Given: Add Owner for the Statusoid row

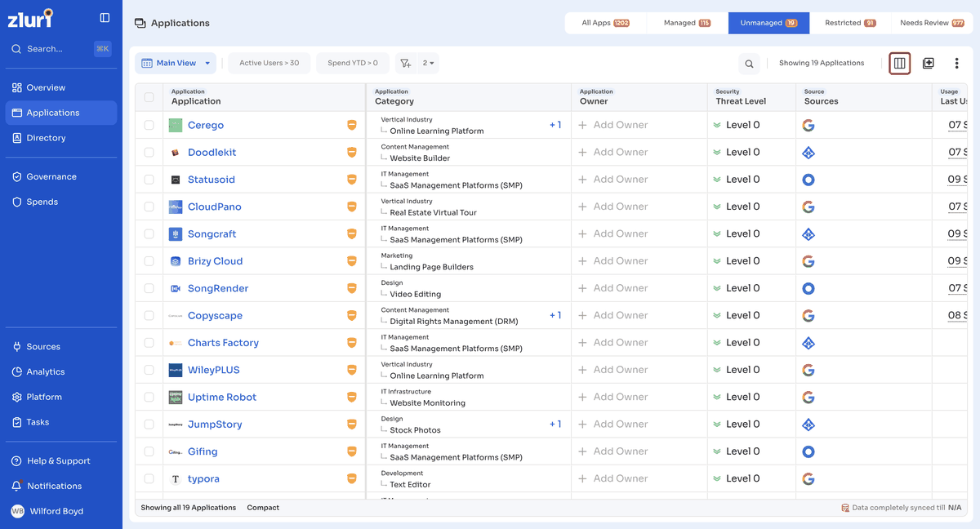Looking at the screenshot, I should [x=613, y=180].
